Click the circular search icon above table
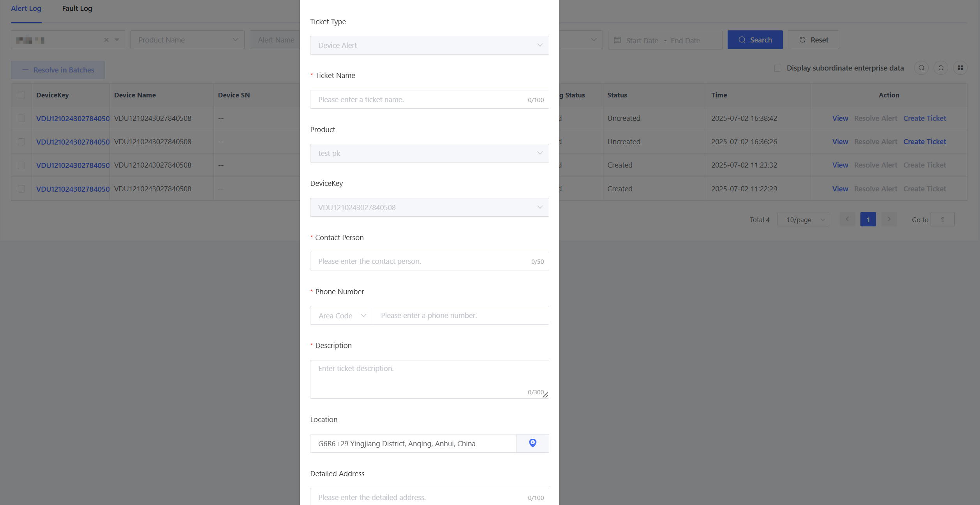This screenshot has width=980, height=505. point(921,68)
